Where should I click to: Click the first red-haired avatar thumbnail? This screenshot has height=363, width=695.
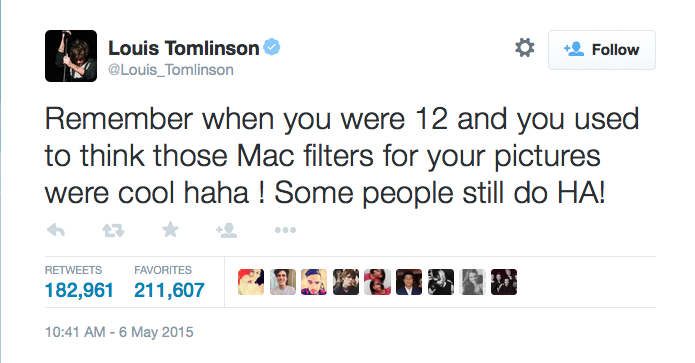click(251, 282)
